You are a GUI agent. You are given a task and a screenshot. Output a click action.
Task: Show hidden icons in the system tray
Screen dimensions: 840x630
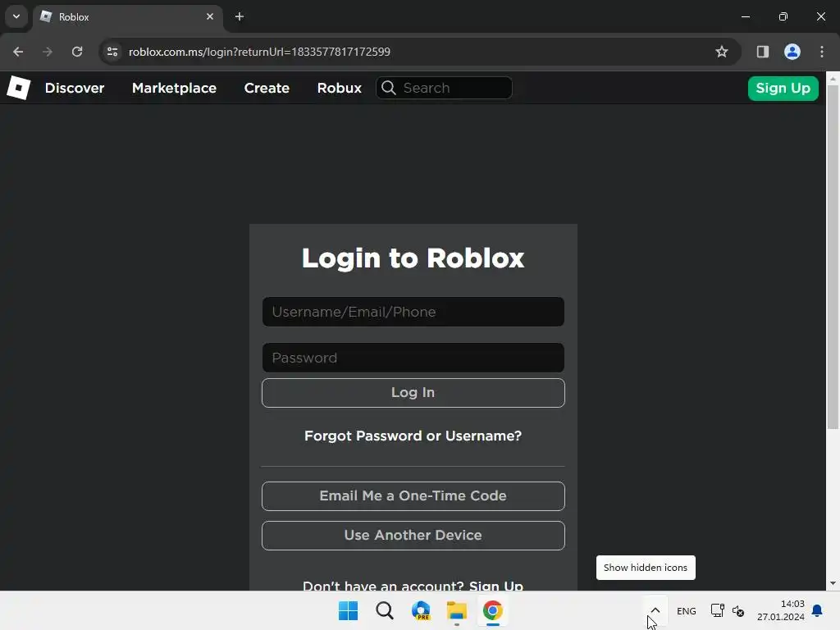[x=655, y=610]
